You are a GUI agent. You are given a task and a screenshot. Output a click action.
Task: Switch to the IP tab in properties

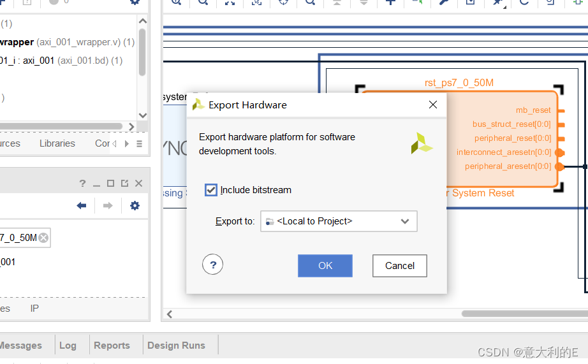click(x=34, y=308)
